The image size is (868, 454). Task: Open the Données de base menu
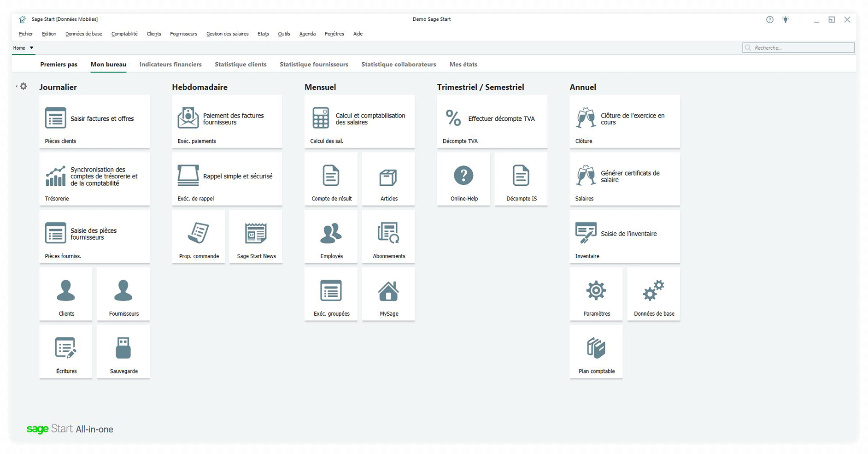coord(84,34)
